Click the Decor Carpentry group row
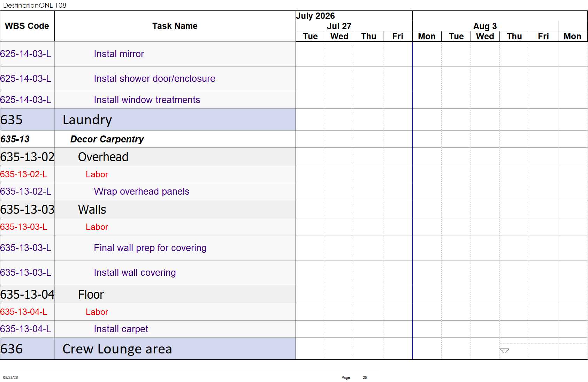This screenshot has width=588, height=382. [148, 139]
